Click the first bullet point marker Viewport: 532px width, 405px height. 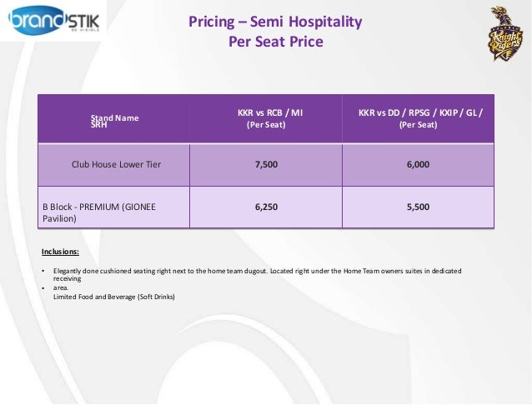tap(43, 272)
